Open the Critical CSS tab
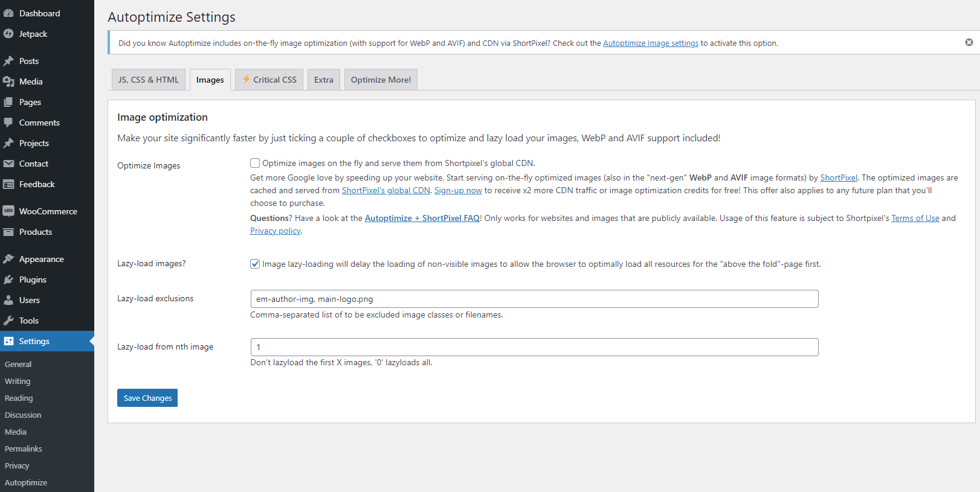 pyautogui.click(x=269, y=80)
